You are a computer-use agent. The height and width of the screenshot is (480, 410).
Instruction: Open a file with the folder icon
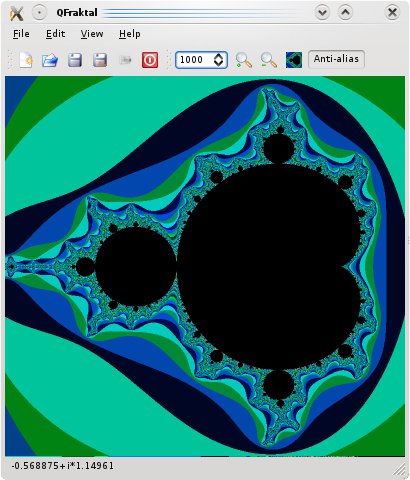50,60
